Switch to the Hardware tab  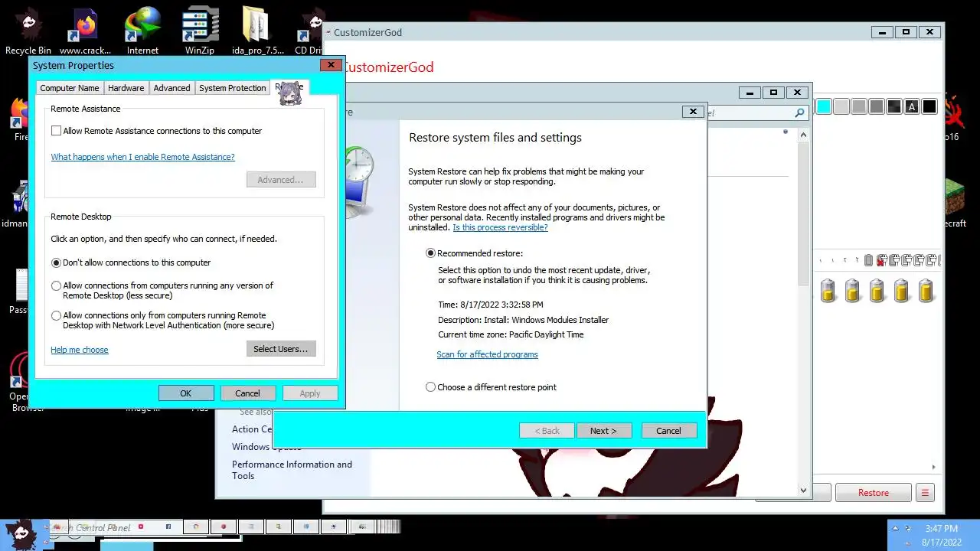(126, 88)
